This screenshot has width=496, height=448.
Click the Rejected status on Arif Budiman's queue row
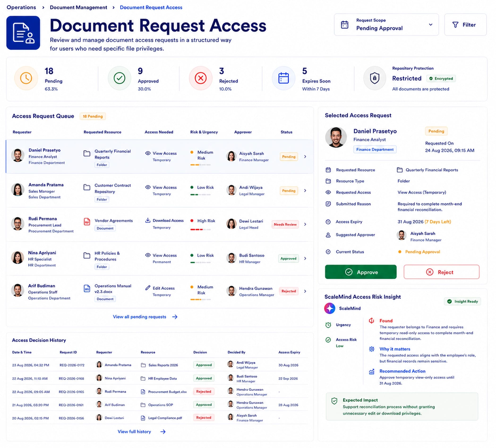pyautogui.click(x=289, y=291)
